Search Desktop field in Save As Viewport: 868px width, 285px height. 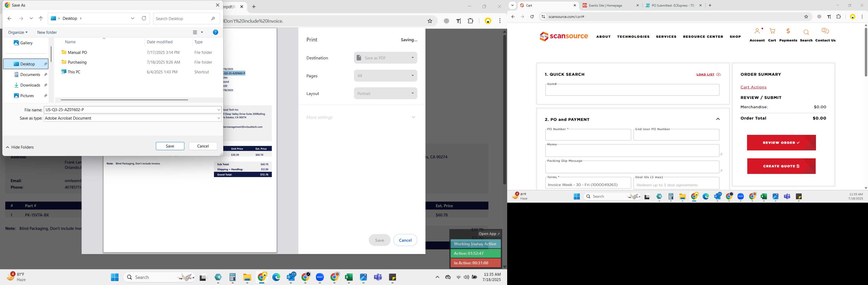(x=186, y=18)
